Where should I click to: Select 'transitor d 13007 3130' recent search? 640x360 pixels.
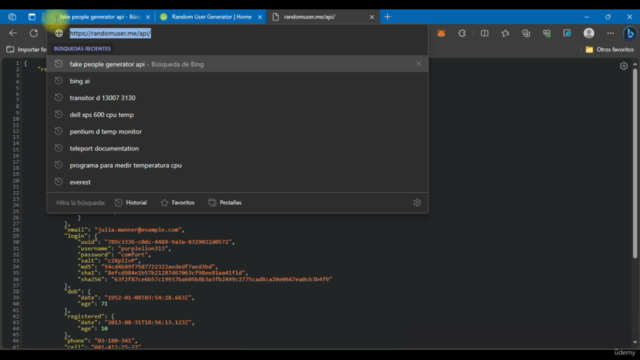coord(238,98)
